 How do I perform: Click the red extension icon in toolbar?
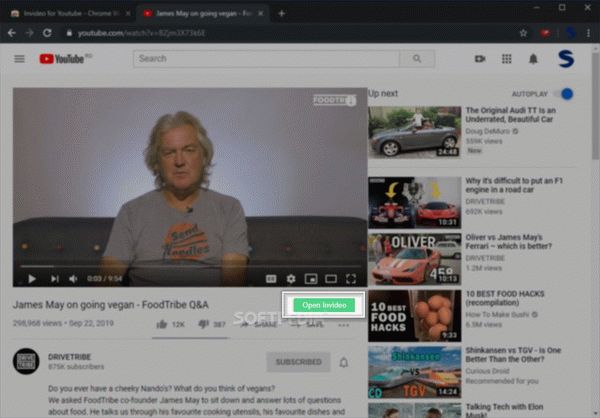tap(545, 33)
